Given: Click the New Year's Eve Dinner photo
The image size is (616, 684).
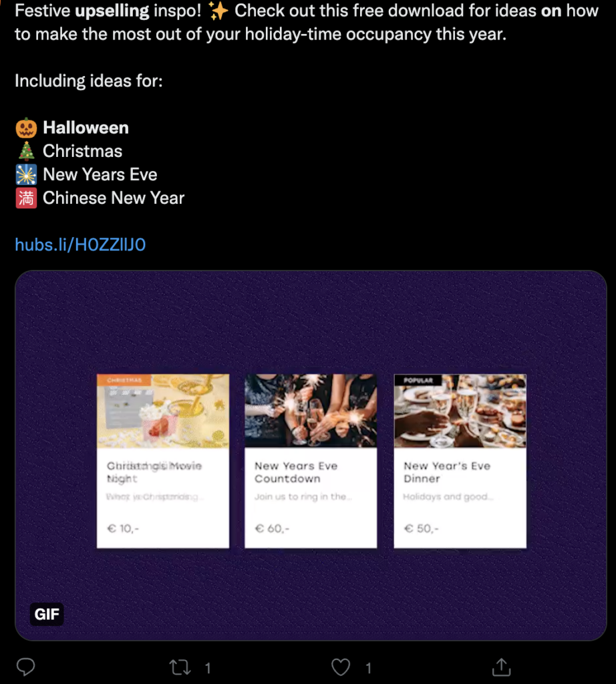Looking at the screenshot, I should click(x=460, y=411).
